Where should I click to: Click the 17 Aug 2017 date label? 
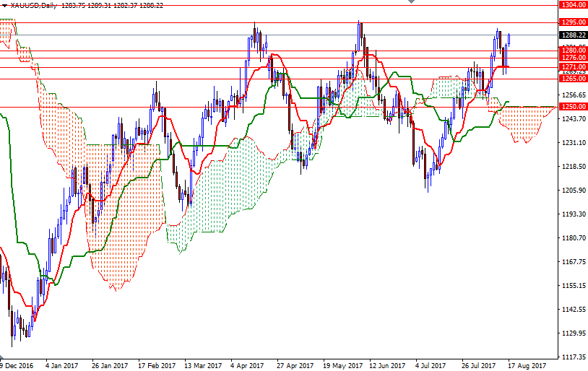[525, 365]
